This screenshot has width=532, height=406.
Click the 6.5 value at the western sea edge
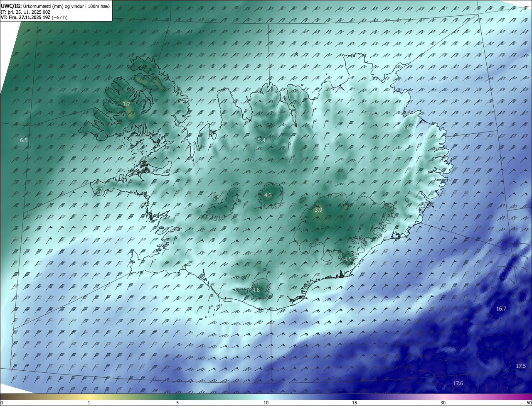(x=24, y=140)
